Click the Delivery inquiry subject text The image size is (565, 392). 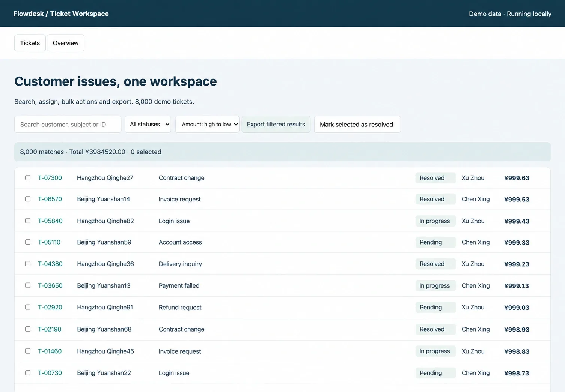(180, 264)
